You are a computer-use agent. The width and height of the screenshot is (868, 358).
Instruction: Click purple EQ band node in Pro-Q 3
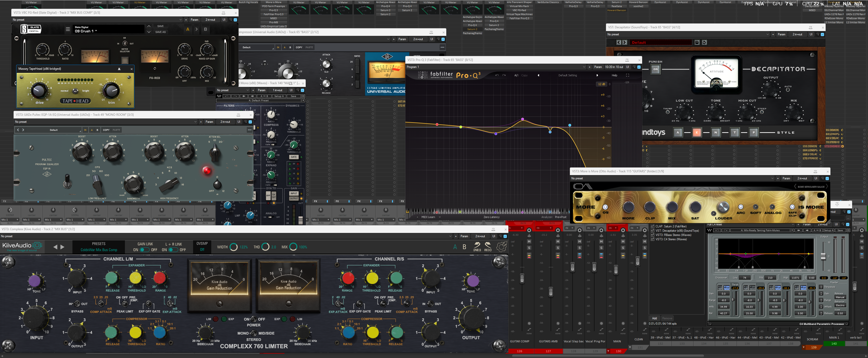[x=496, y=134]
